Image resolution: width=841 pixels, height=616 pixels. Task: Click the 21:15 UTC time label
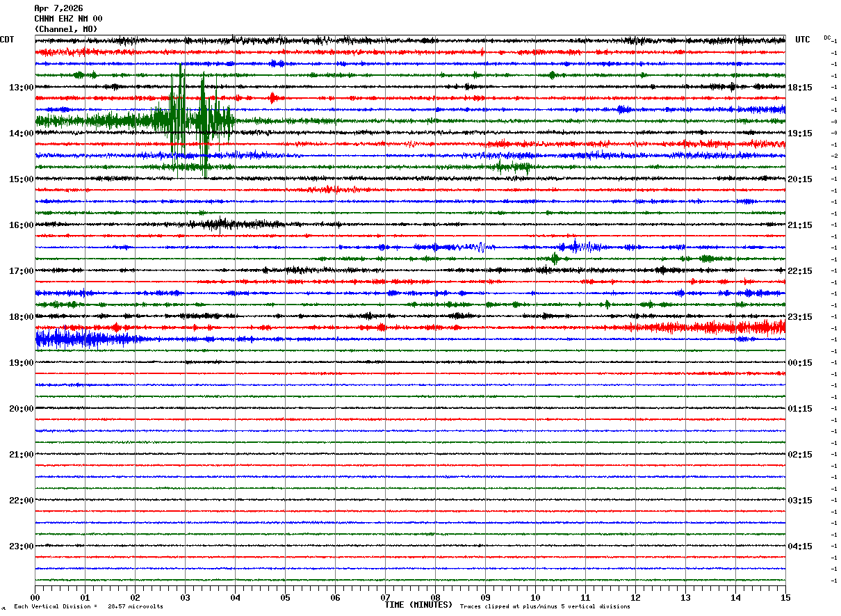point(800,225)
